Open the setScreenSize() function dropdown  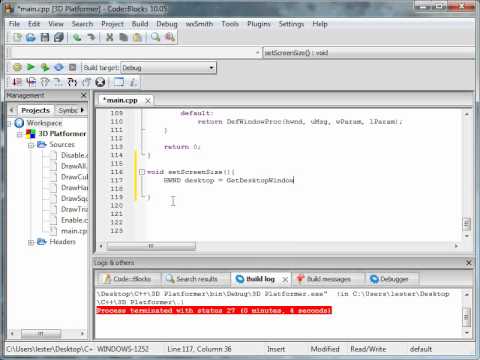coord(369,53)
